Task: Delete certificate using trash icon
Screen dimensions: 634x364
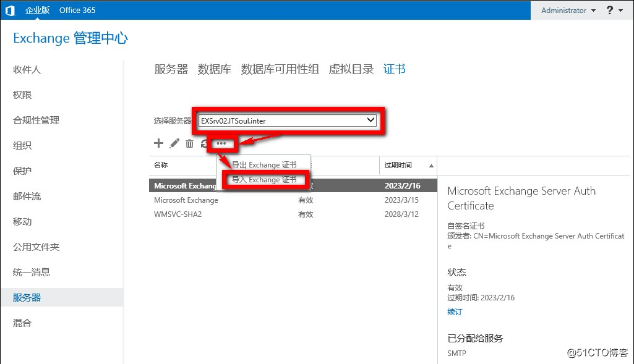Action: [x=190, y=143]
